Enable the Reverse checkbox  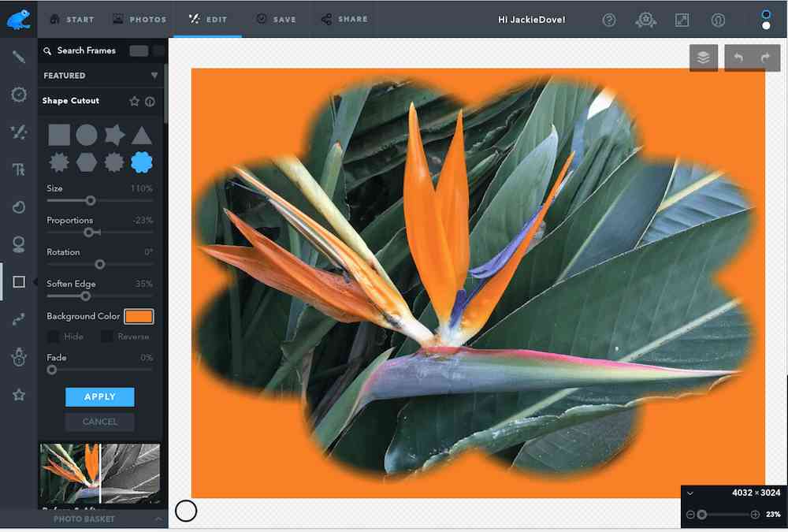pyautogui.click(x=106, y=337)
